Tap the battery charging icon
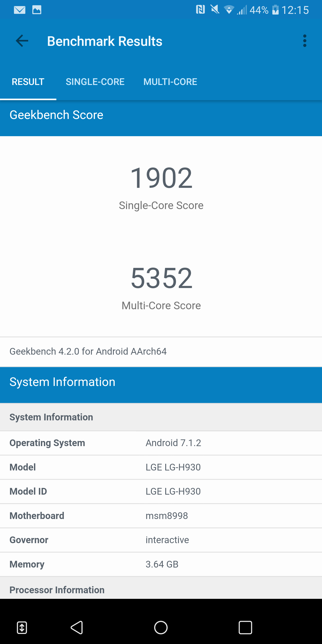Image resolution: width=322 pixels, height=644 pixels. pyautogui.click(x=275, y=10)
